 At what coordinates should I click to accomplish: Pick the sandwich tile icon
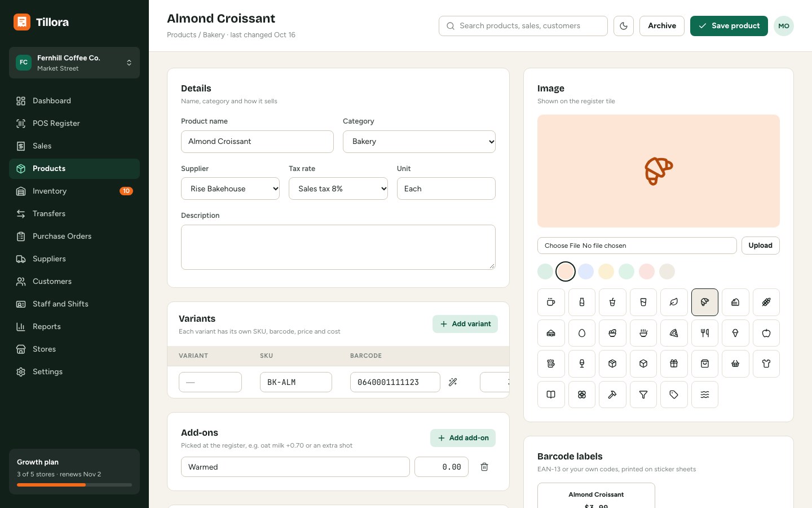point(551,333)
